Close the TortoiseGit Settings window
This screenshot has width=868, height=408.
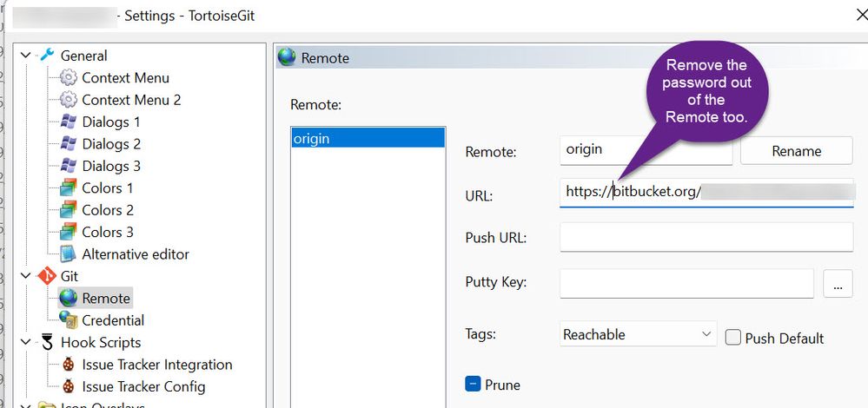tap(862, 15)
